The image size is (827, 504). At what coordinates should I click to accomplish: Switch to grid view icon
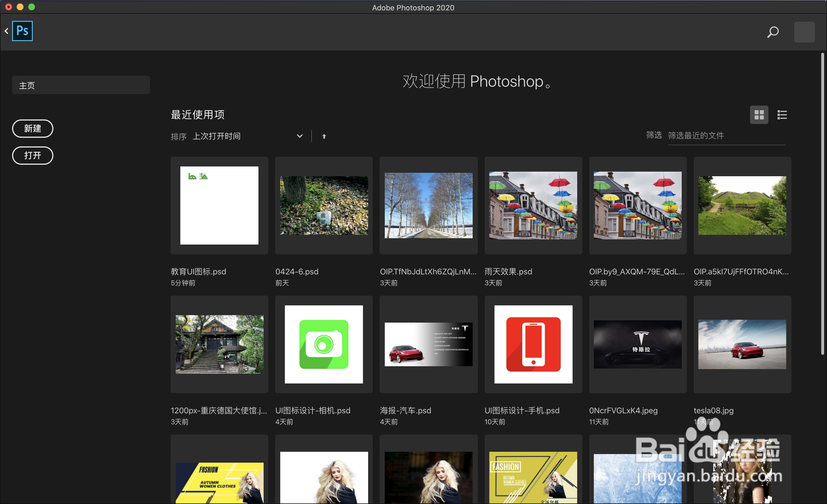(x=759, y=115)
